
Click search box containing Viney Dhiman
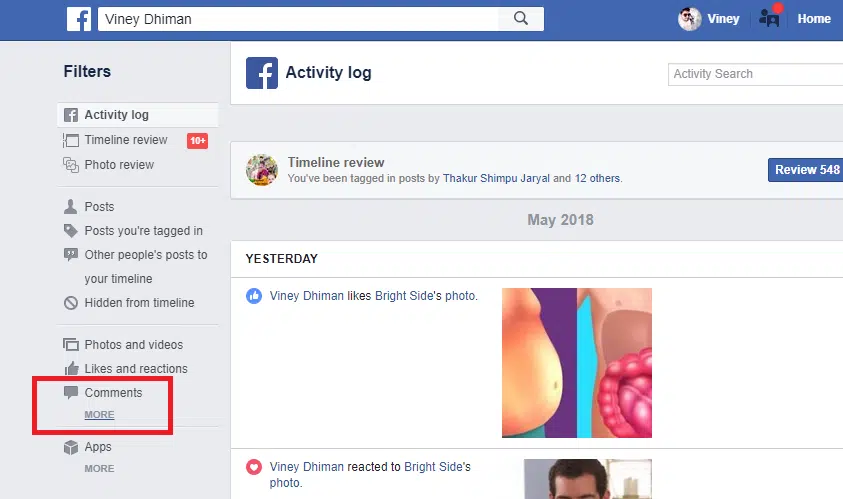coord(298,19)
